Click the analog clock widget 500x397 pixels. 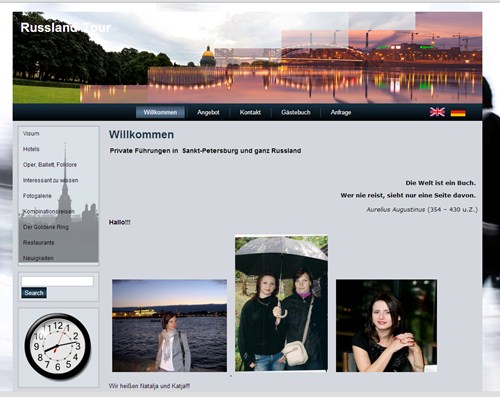[x=57, y=346]
